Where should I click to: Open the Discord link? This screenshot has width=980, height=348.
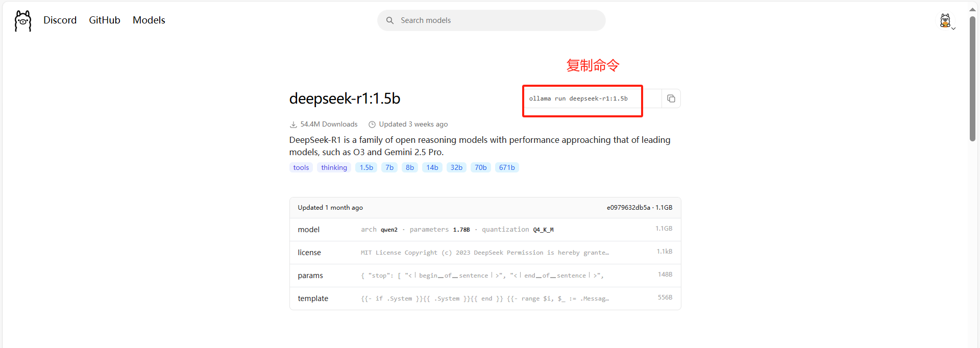click(60, 20)
